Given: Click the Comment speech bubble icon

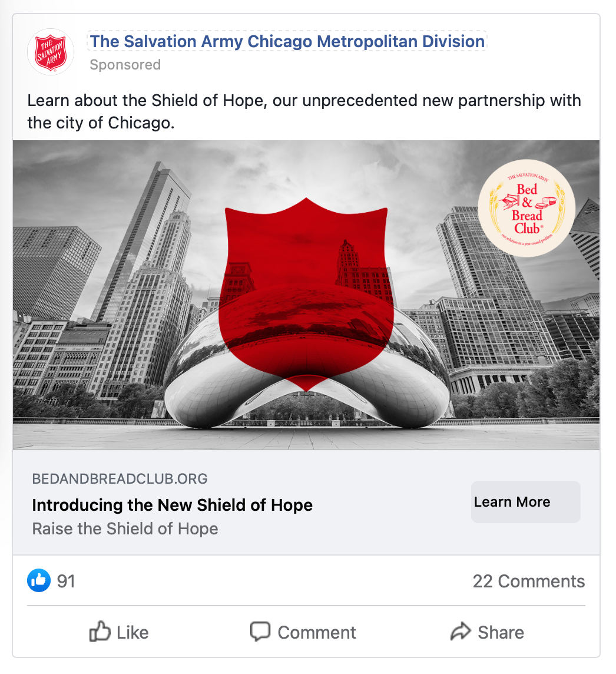Looking at the screenshot, I should (x=260, y=632).
